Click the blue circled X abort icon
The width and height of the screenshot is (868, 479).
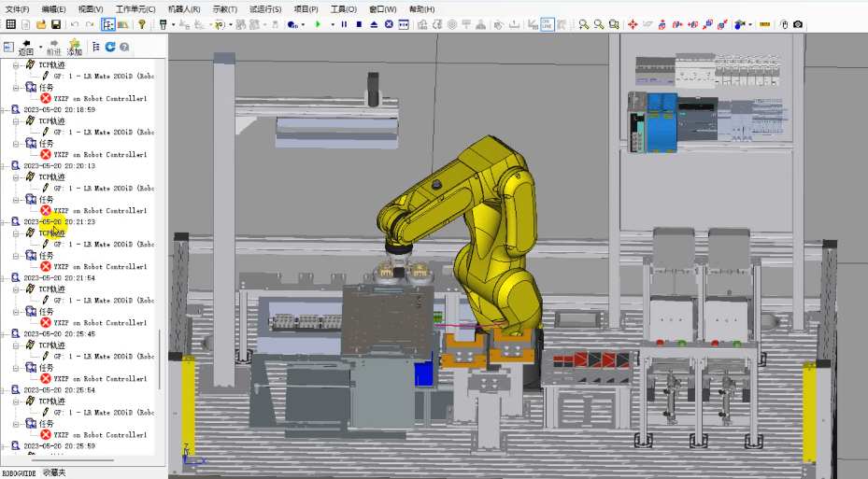point(390,24)
